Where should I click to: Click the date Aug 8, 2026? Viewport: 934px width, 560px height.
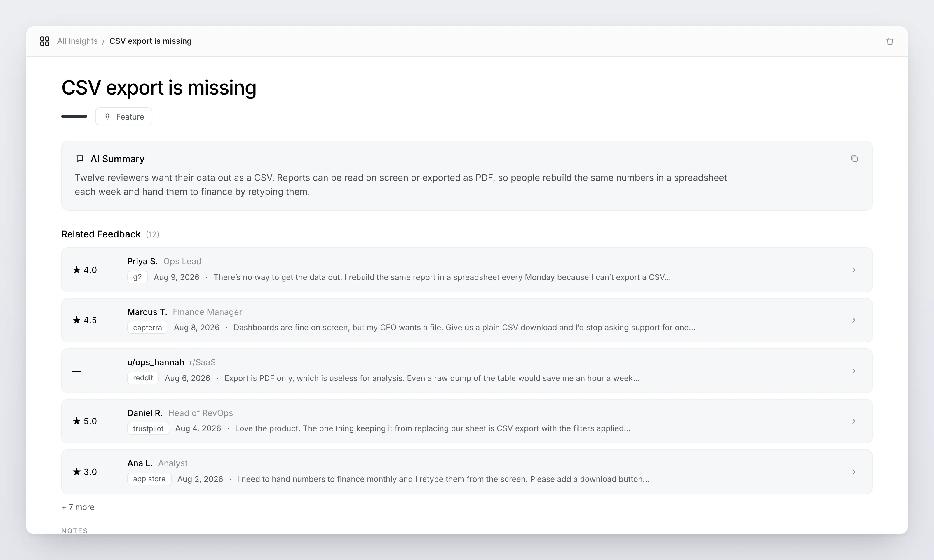pos(197,328)
